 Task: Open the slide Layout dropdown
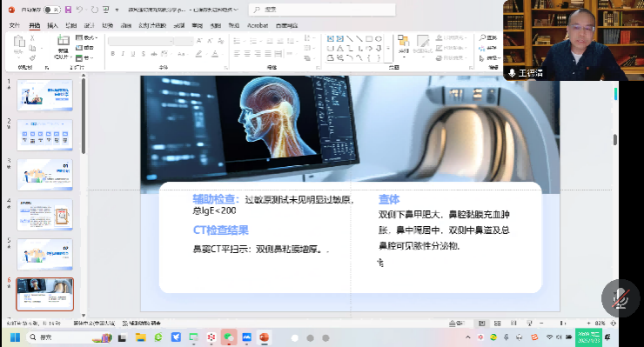86,37
